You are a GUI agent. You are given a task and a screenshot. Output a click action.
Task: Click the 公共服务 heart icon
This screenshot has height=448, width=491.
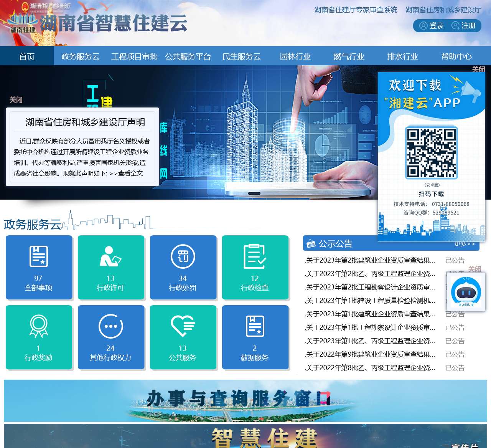[x=183, y=326]
